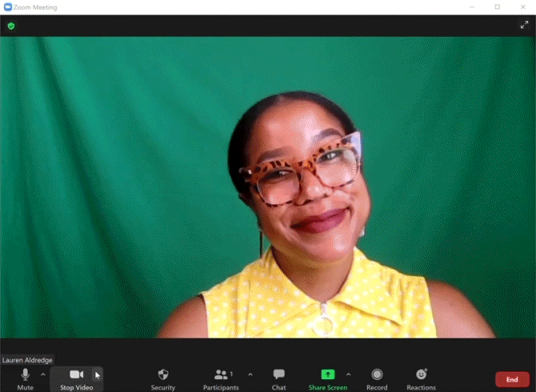Minimize the Zoom Meeting window
This screenshot has height=392, width=536.
click(x=472, y=7)
